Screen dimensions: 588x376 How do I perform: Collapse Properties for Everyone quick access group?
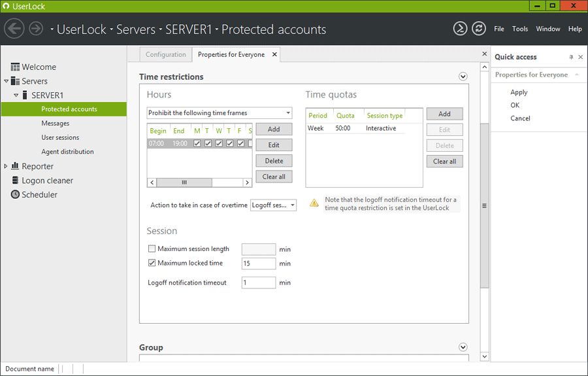coord(577,75)
